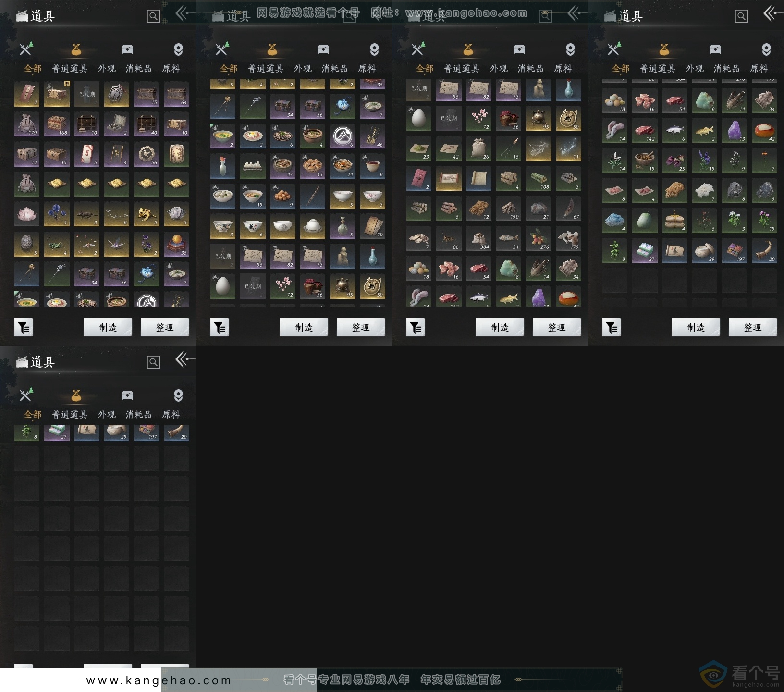The height and width of the screenshot is (692, 784).
Task: Switch to 原料 tab in the bottom panel
Action: coord(171,415)
